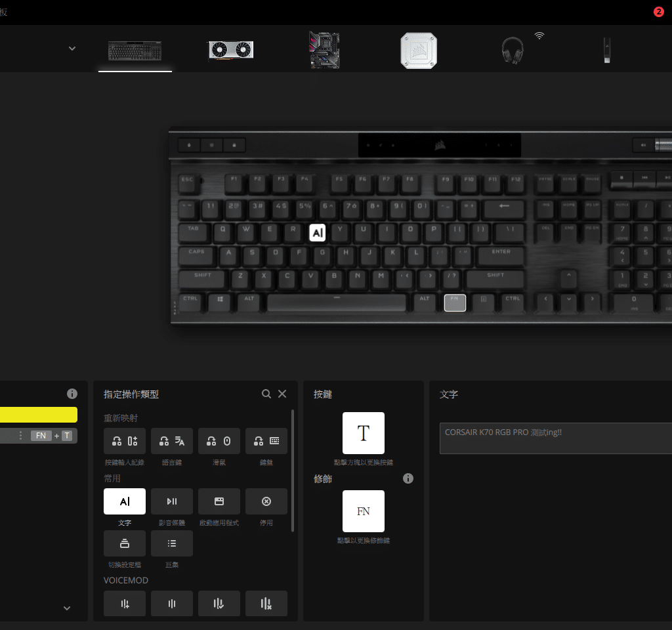Viewport: 672px width, 630px height.
Task: Click the T key tile to change key
Action: [364, 433]
